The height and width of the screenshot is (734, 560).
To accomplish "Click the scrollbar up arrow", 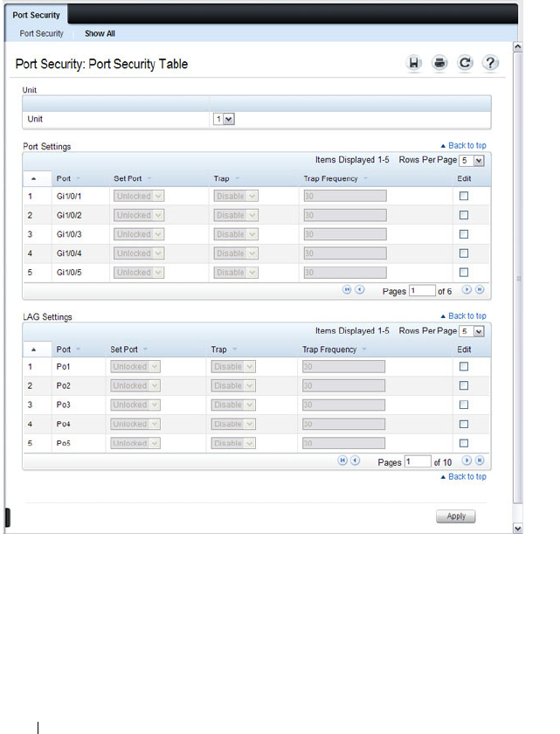I will (517, 47).
